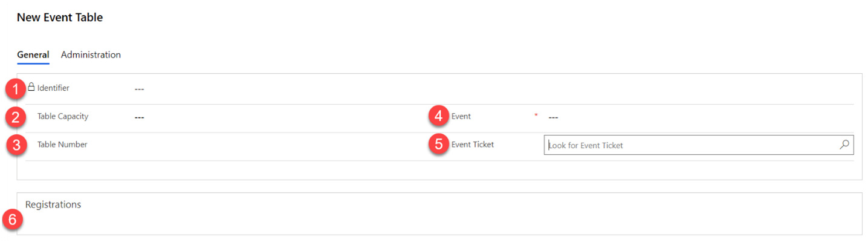Click the Table Capacity value field
The height and width of the screenshot is (242, 868).
click(x=140, y=117)
